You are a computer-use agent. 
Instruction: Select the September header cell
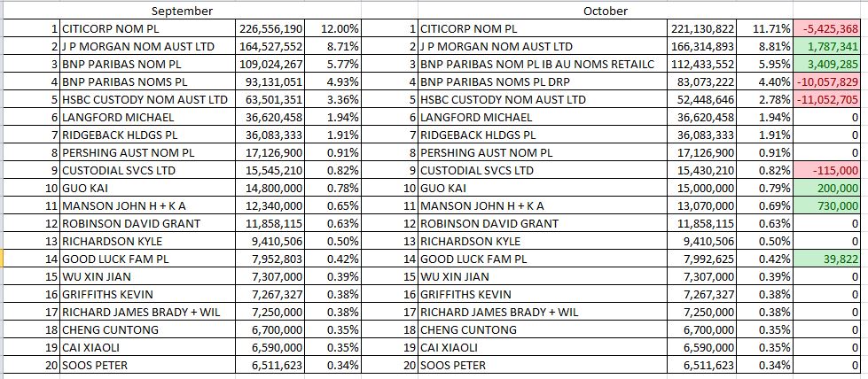pos(183,11)
